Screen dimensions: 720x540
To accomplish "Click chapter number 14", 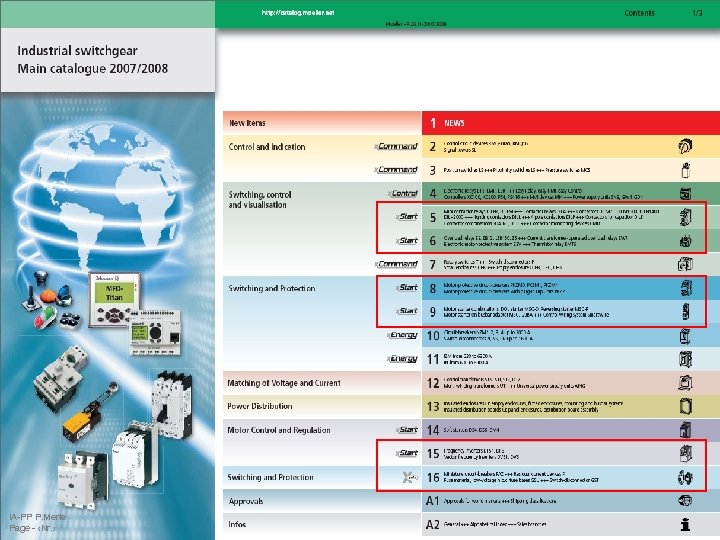I will 433,430.
